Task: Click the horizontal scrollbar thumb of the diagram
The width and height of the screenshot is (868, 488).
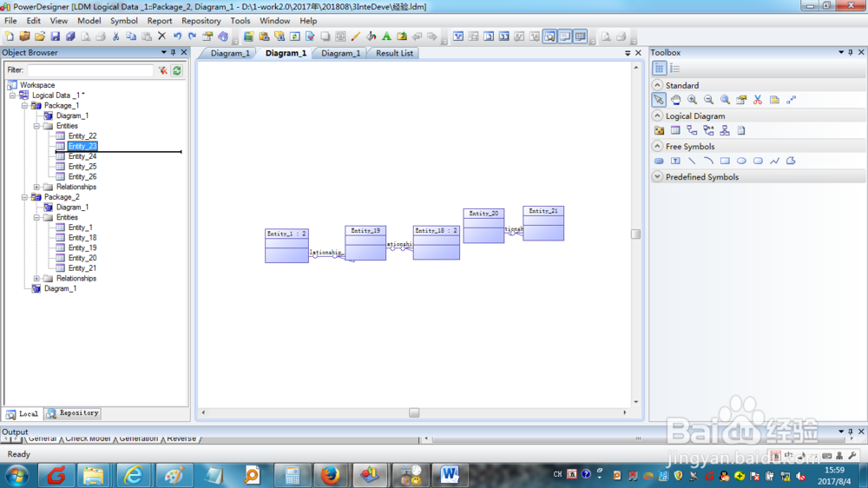Action: 414,412
